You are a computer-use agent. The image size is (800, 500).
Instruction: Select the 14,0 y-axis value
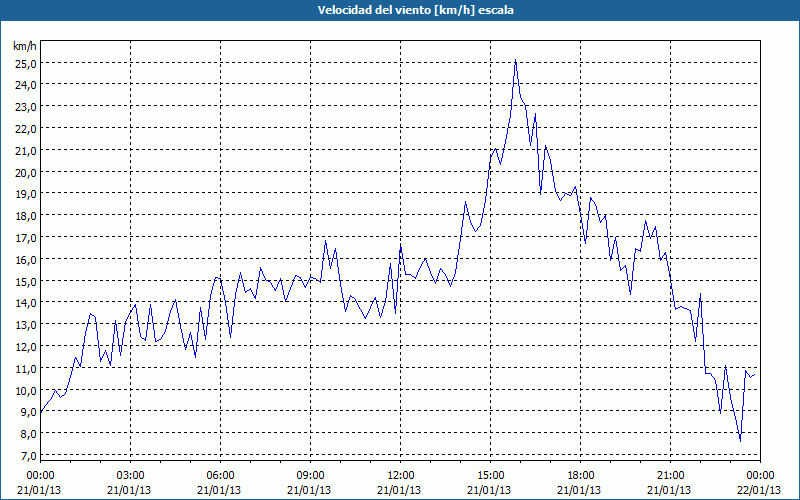click(27, 303)
